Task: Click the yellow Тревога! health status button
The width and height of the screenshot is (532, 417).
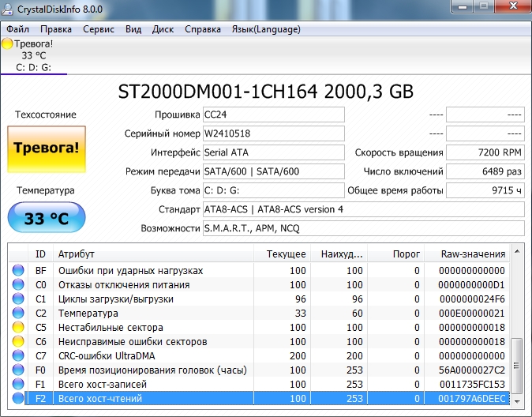Action: (x=47, y=149)
